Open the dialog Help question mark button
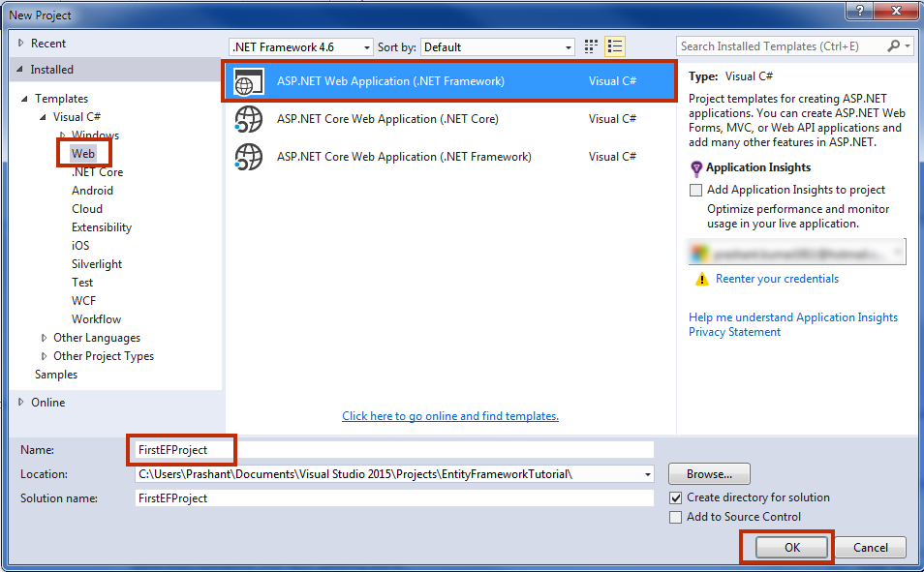This screenshot has width=924, height=572. [x=860, y=10]
